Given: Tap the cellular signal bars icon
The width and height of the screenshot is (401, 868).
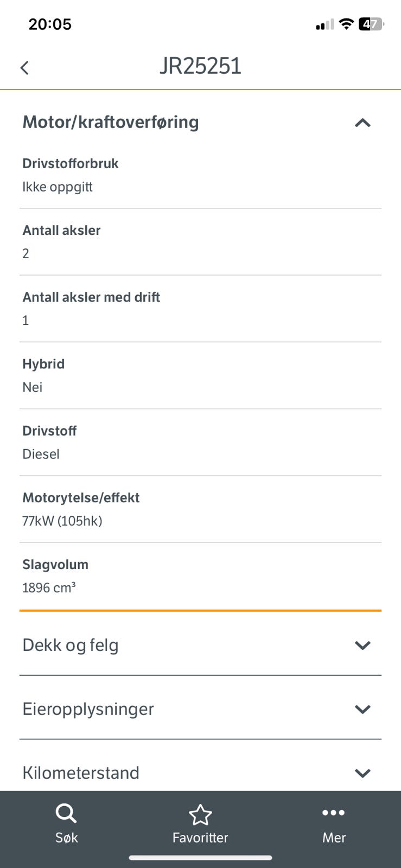Looking at the screenshot, I should point(324,25).
